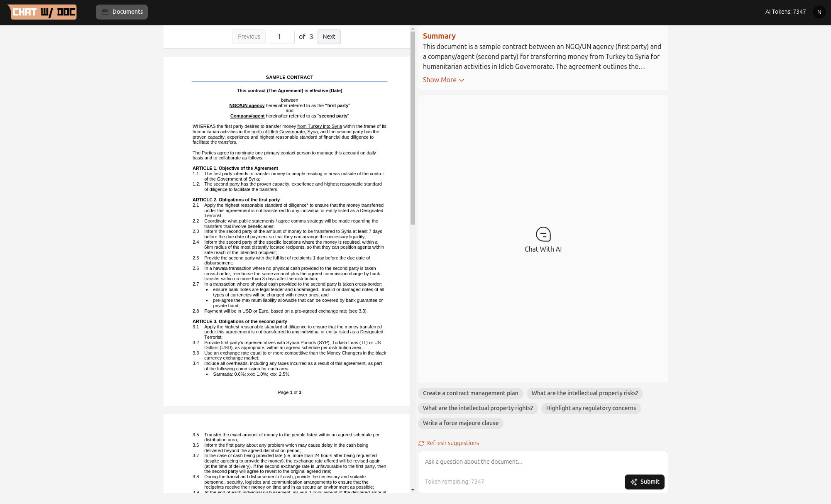Viewport: 831px width, 504px height.
Task: Select 'What are the intellectual property risks?' chip
Action: tap(584, 393)
